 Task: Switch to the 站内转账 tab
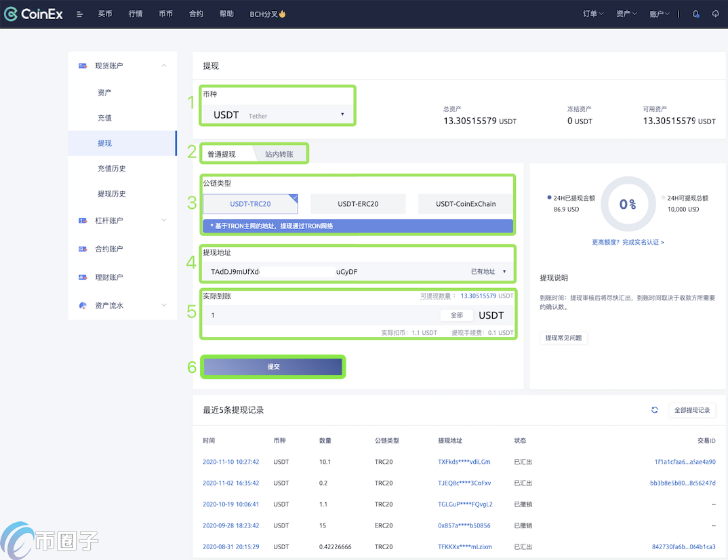(x=279, y=155)
